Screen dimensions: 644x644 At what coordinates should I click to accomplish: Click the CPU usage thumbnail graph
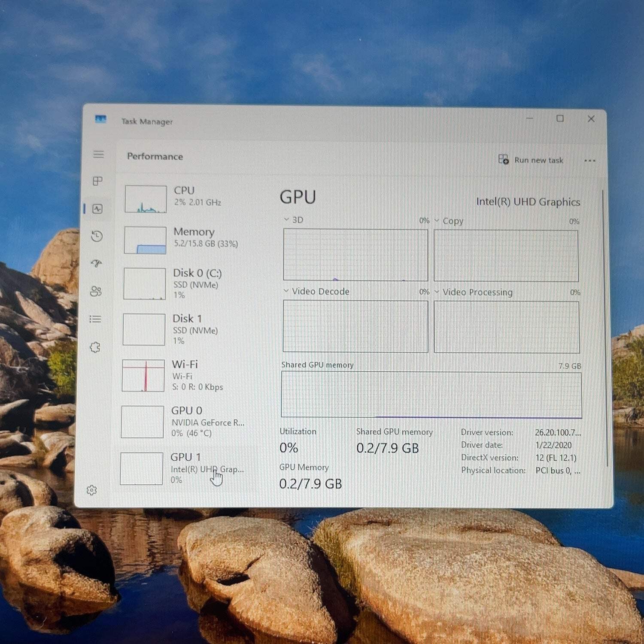coord(146,199)
